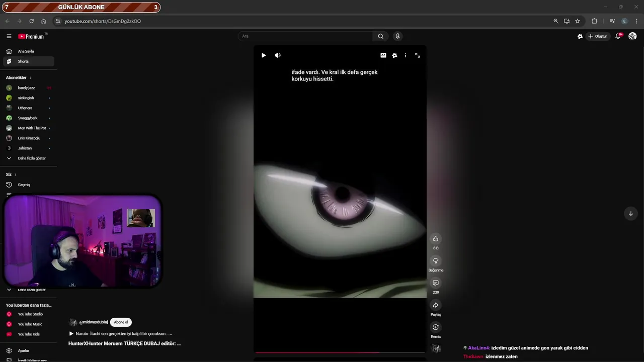The height and width of the screenshot is (362, 644).
Task: Click the address bar URL
Action: (103, 21)
